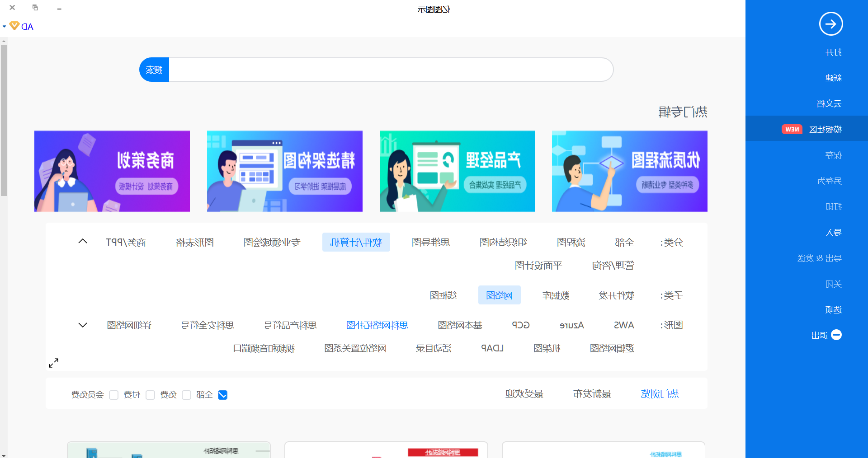This screenshot has width=868, height=458.
Task: Click the diamond VIP icon beside AD
Action: click(x=14, y=26)
